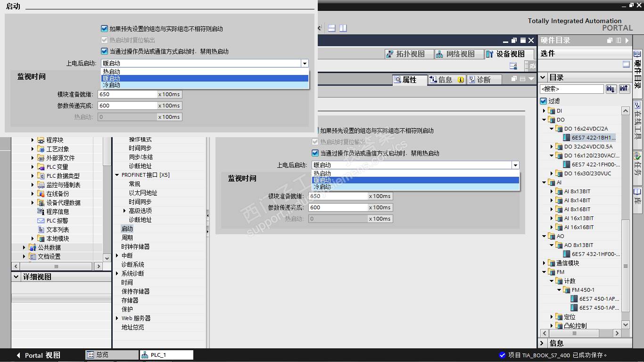Click 模块准备就绪 field in enlarged callout
Screen dimensions: 644x362
click(127, 94)
